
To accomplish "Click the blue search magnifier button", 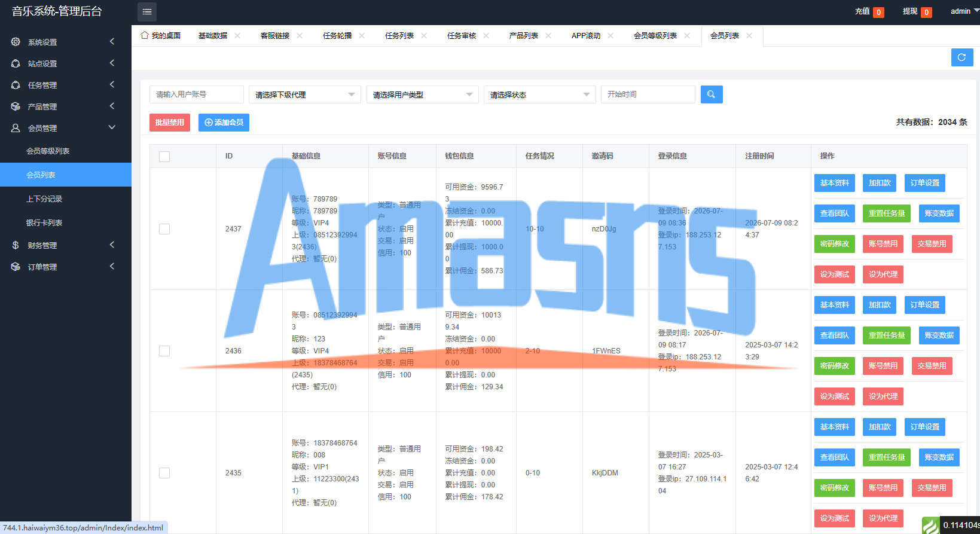I will [712, 94].
